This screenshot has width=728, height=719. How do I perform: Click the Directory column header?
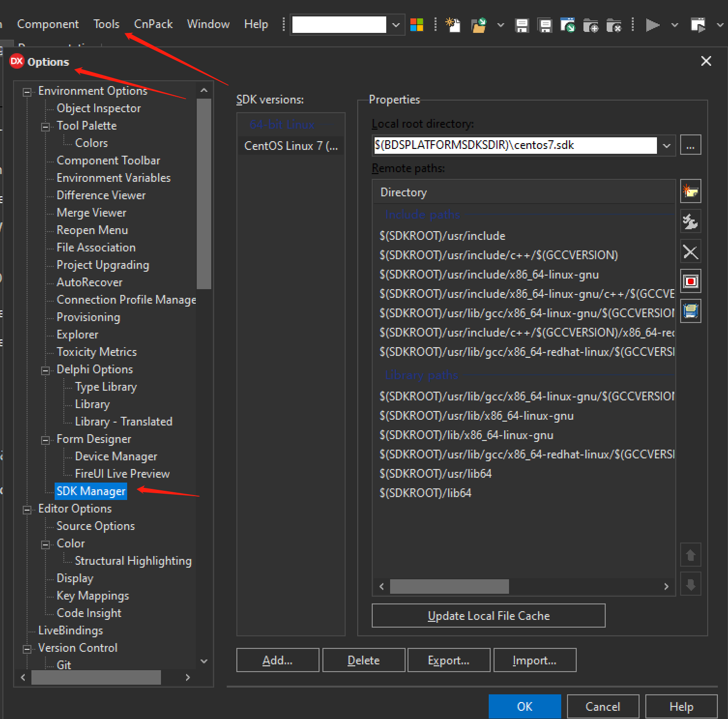(524, 192)
